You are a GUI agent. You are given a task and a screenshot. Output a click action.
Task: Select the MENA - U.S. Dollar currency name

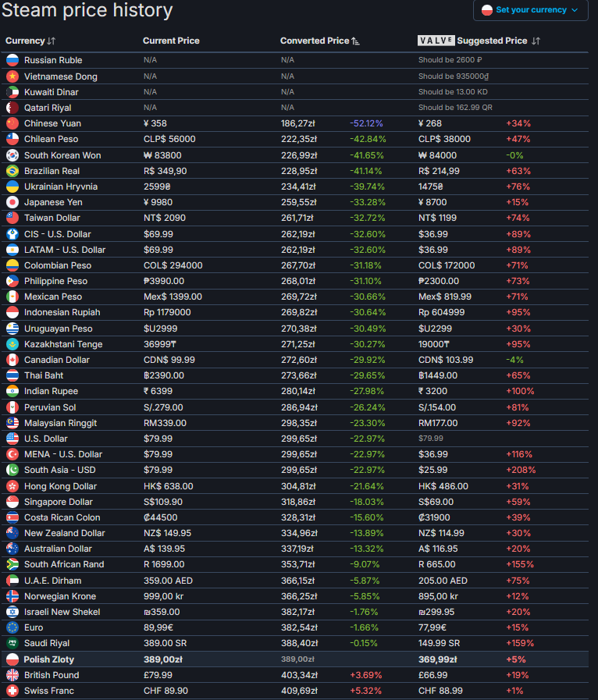click(x=63, y=454)
